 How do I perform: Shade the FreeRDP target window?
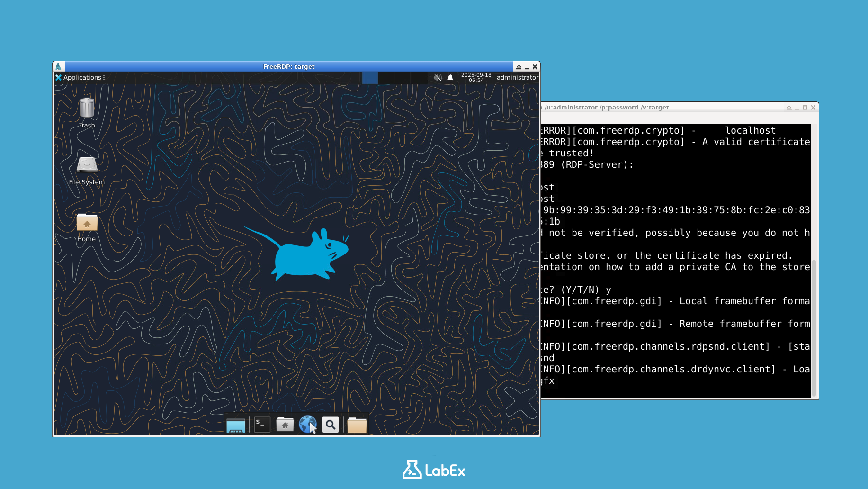(519, 67)
